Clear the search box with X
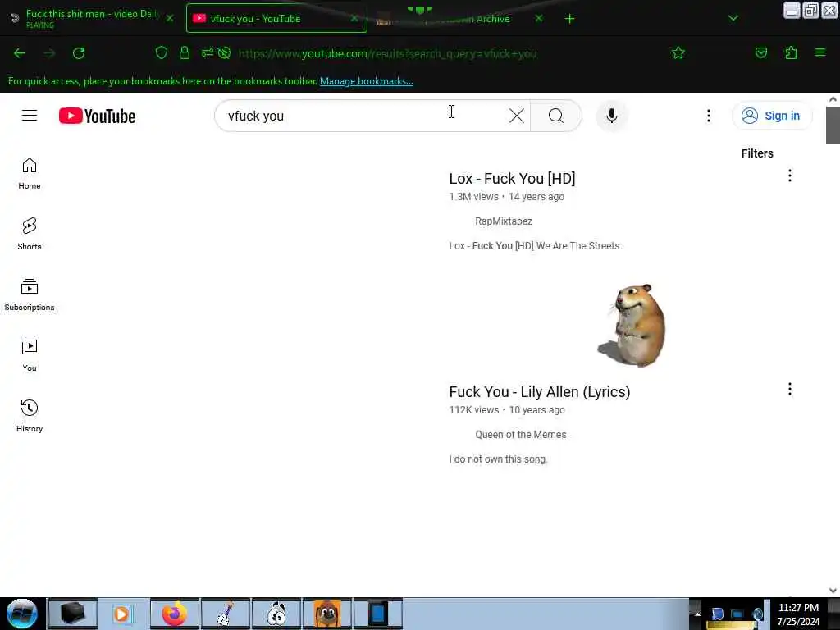The image size is (840, 630). point(517,116)
